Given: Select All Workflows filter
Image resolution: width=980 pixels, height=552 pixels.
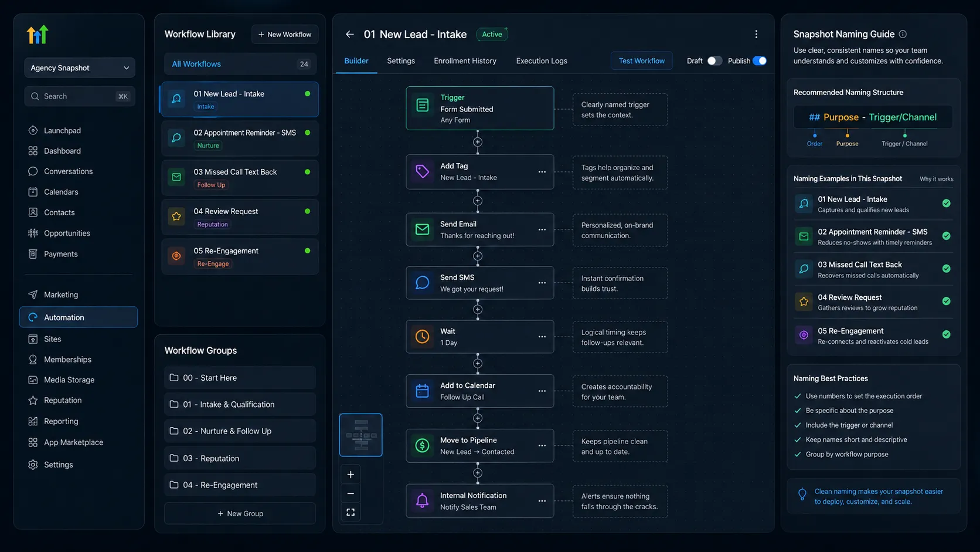Looking at the screenshot, I should [240, 64].
